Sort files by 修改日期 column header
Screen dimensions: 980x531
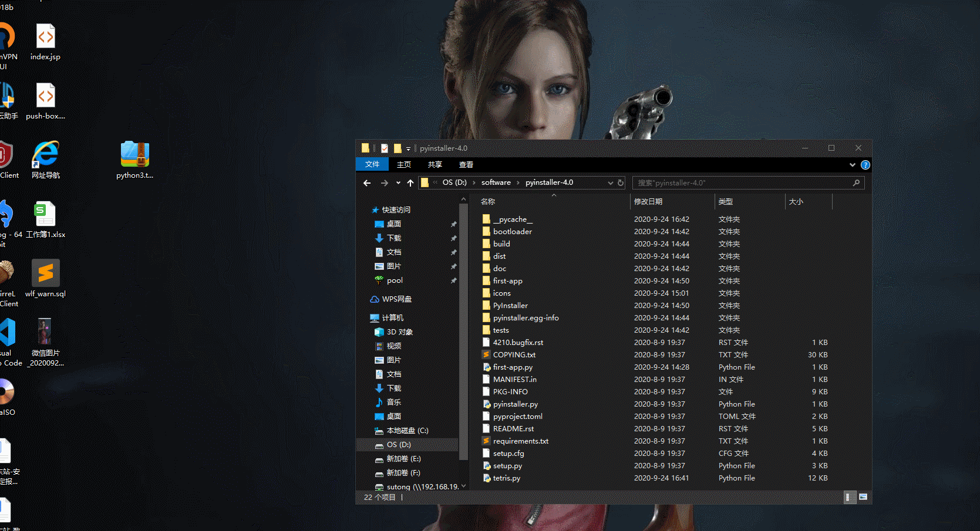click(672, 201)
